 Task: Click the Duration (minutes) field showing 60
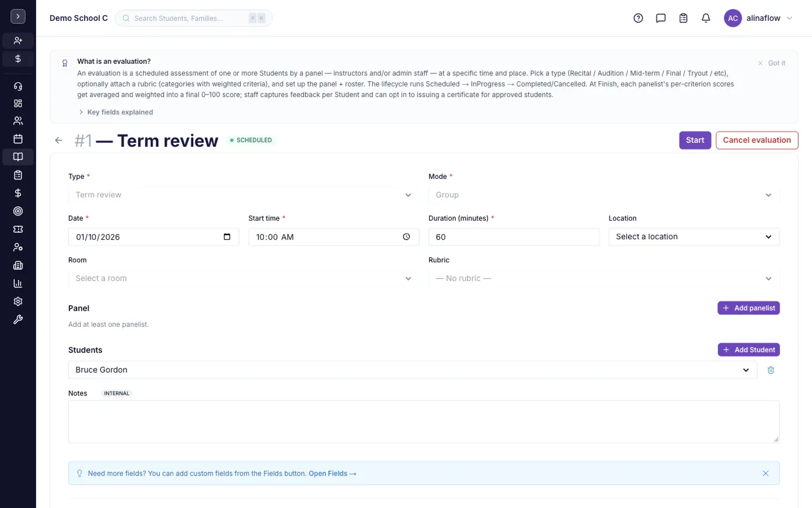(514, 237)
